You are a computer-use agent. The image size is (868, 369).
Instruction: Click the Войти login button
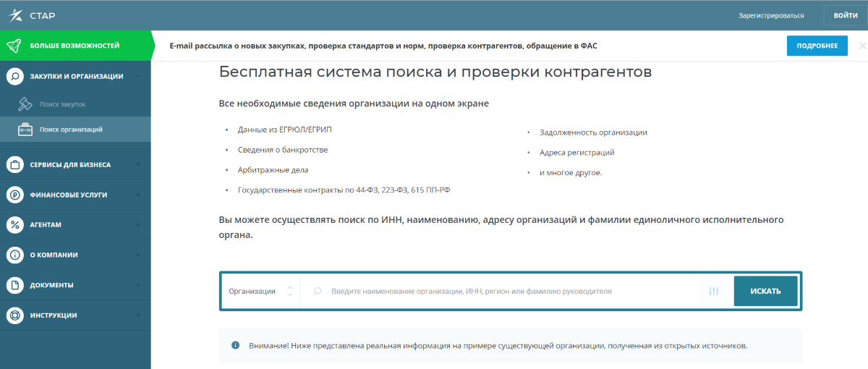click(x=845, y=15)
